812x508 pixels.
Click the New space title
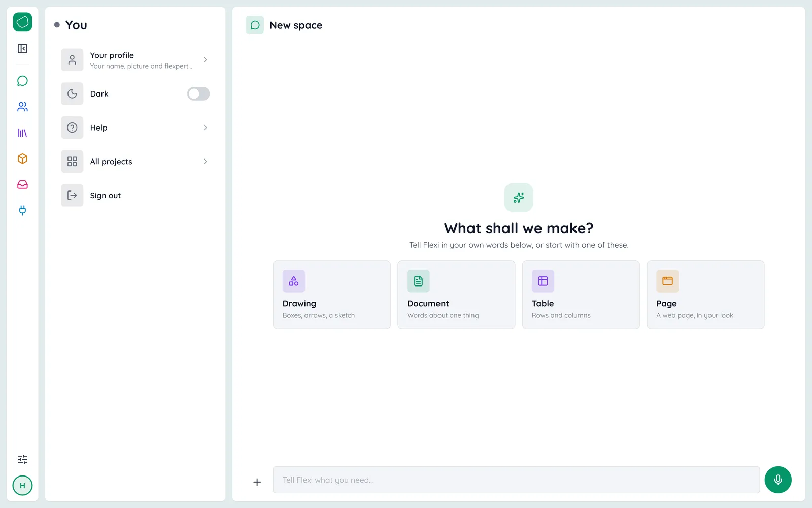point(296,25)
